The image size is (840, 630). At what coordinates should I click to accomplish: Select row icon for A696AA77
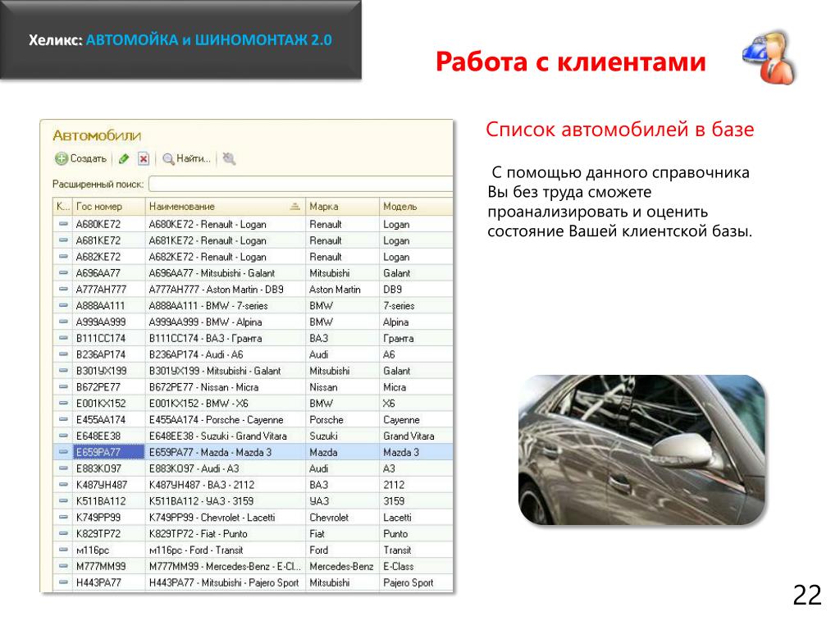point(63,272)
